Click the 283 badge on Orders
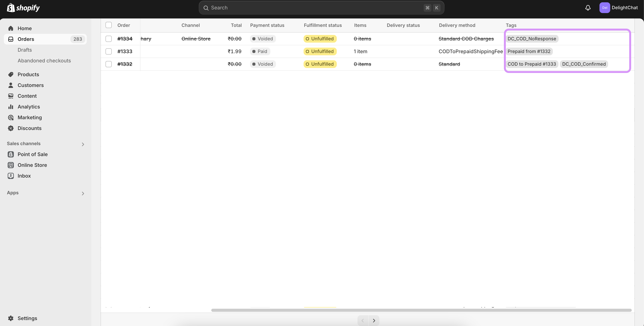Viewport: 644px width, 326px height. (78, 39)
